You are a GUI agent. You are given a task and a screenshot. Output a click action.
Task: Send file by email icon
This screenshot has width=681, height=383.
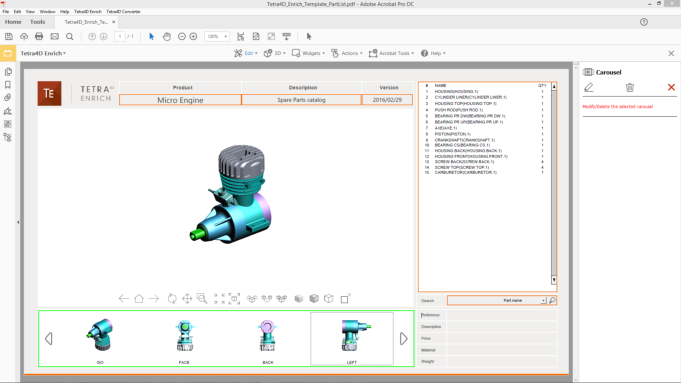[x=54, y=36]
